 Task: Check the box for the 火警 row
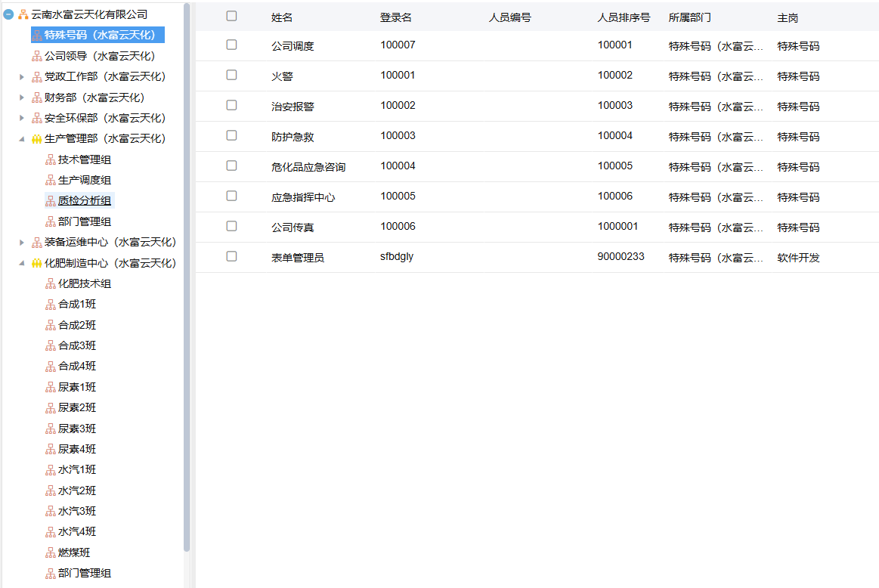tap(231, 75)
